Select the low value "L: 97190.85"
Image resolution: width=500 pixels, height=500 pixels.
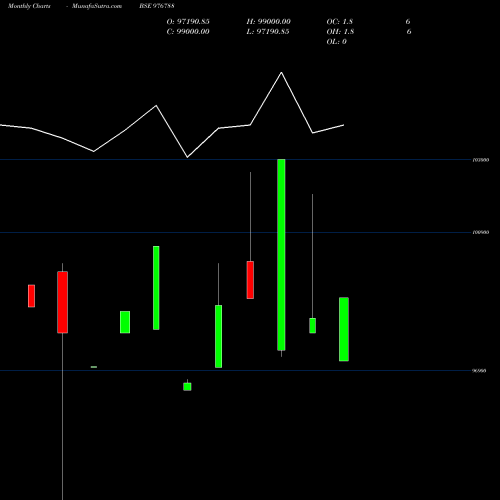268,32
